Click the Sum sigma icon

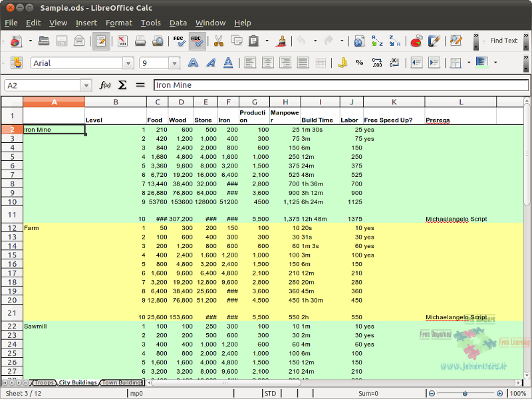point(122,85)
